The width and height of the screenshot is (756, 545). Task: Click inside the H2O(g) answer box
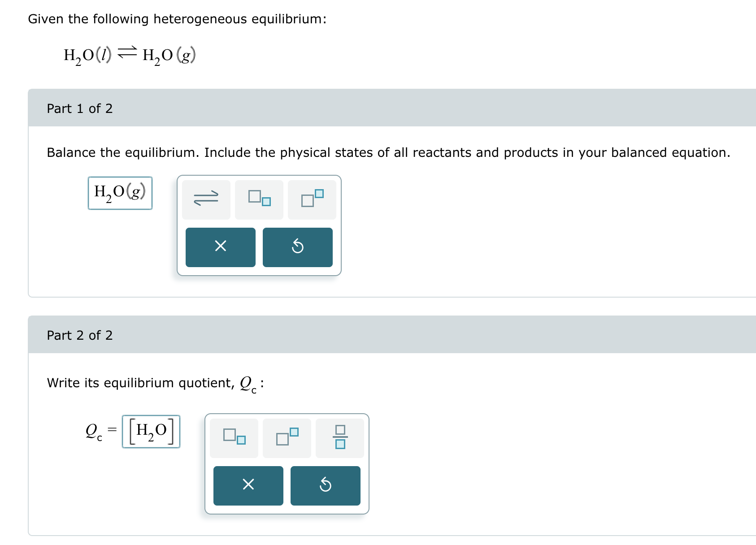tap(119, 193)
